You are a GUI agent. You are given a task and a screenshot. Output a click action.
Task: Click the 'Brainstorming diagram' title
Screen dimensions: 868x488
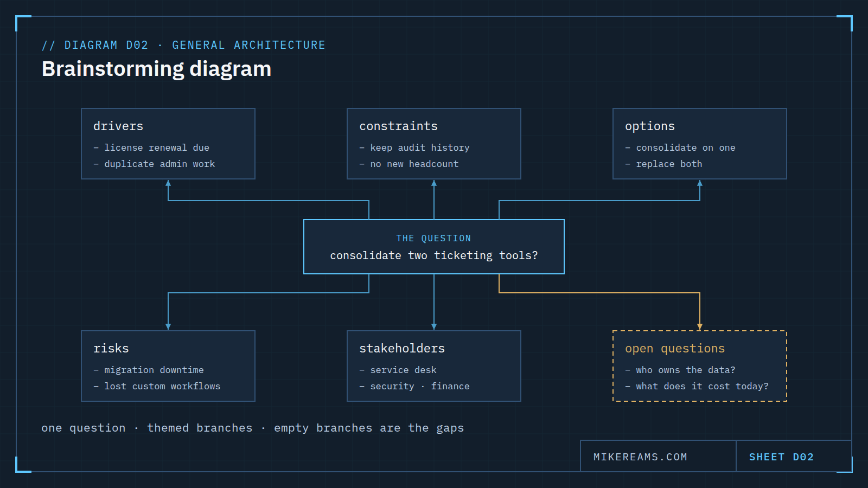pyautogui.click(x=156, y=69)
